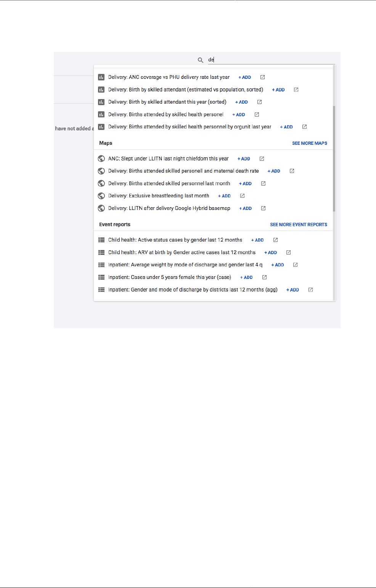Add 'Inpatient: Gender and mode of discharge' report
Image resolution: width=376 pixels, height=588 pixels.
pos(292,290)
